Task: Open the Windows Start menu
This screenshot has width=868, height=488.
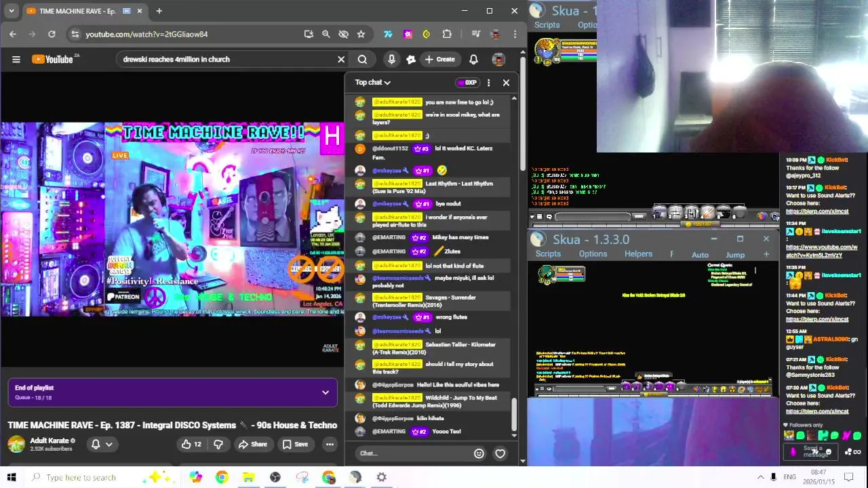Action: pyautogui.click(x=12, y=477)
